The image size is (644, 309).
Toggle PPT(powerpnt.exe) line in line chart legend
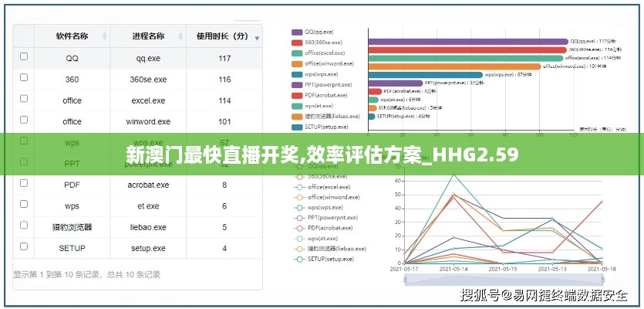[x=325, y=218]
